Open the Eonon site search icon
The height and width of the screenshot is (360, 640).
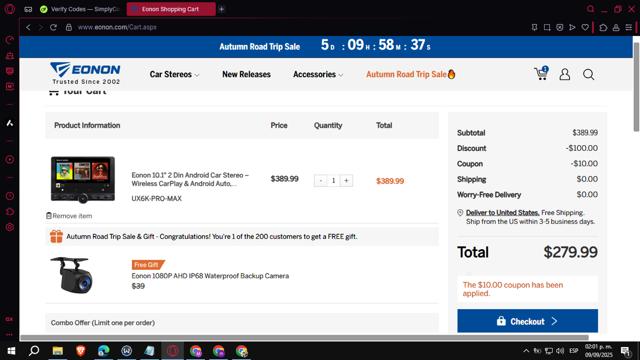coord(588,74)
